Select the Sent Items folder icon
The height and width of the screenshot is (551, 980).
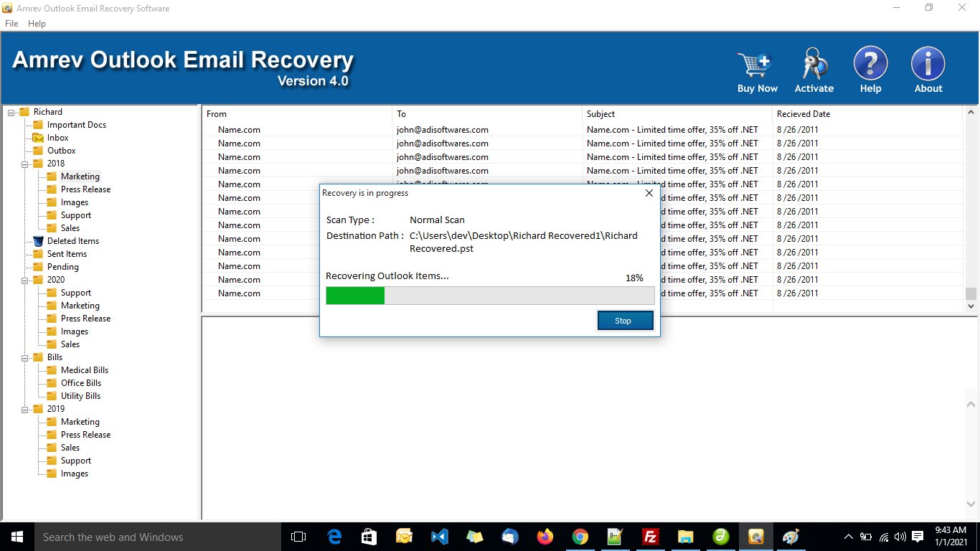coord(37,253)
